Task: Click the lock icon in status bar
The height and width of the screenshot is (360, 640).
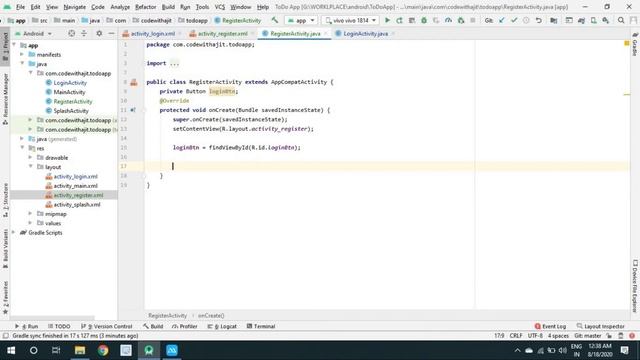Action: point(609,336)
